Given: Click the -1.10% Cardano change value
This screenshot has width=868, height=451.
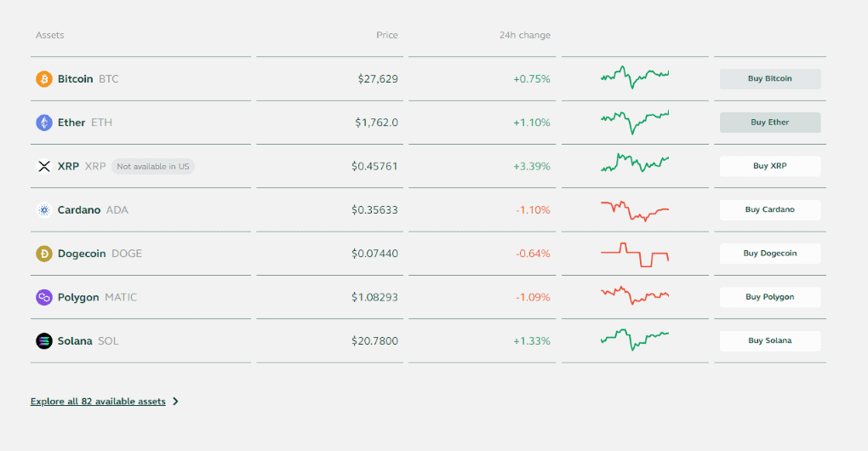Looking at the screenshot, I should [x=533, y=209].
